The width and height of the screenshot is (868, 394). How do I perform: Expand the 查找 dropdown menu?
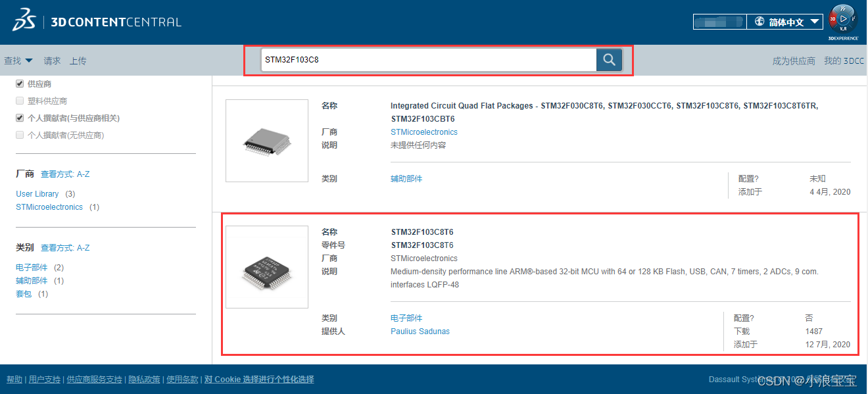[x=18, y=61]
